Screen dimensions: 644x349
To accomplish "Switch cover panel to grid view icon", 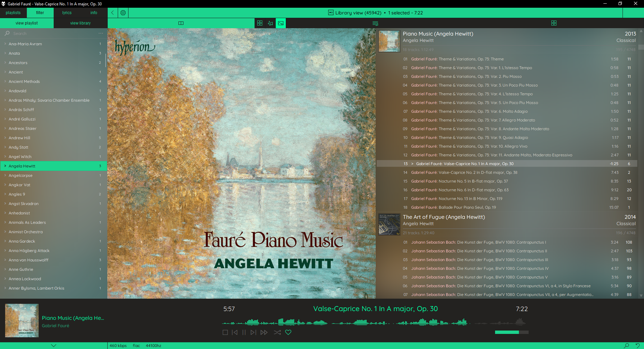I will 260,23.
